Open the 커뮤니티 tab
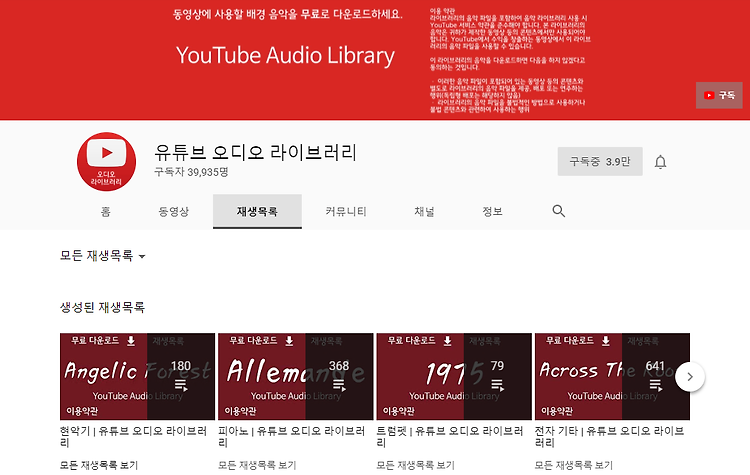 click(346, 211)
